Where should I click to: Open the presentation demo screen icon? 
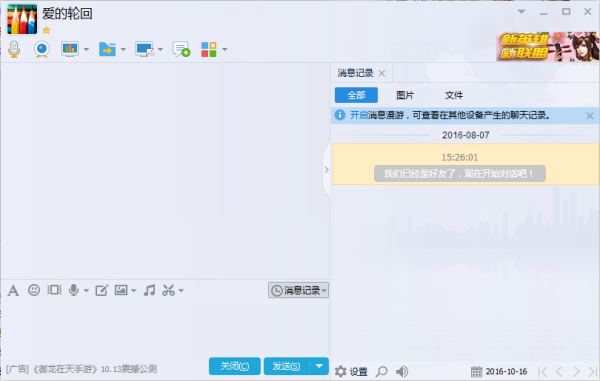click(70, 49)
